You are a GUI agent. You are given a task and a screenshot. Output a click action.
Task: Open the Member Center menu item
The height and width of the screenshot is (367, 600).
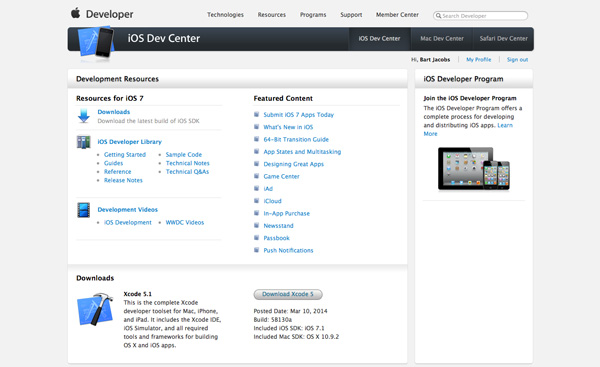point(397,15)
